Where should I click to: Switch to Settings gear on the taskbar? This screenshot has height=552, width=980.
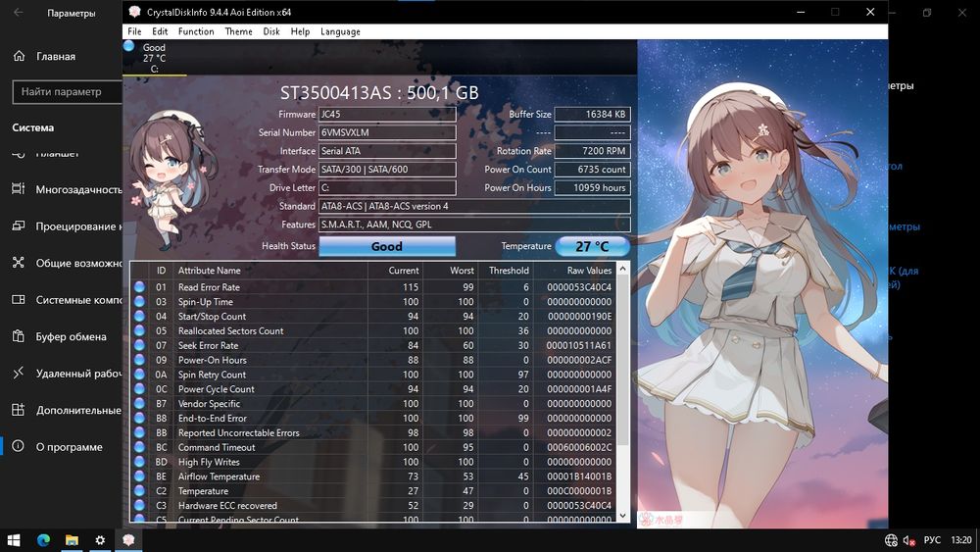tap(100, 540)
